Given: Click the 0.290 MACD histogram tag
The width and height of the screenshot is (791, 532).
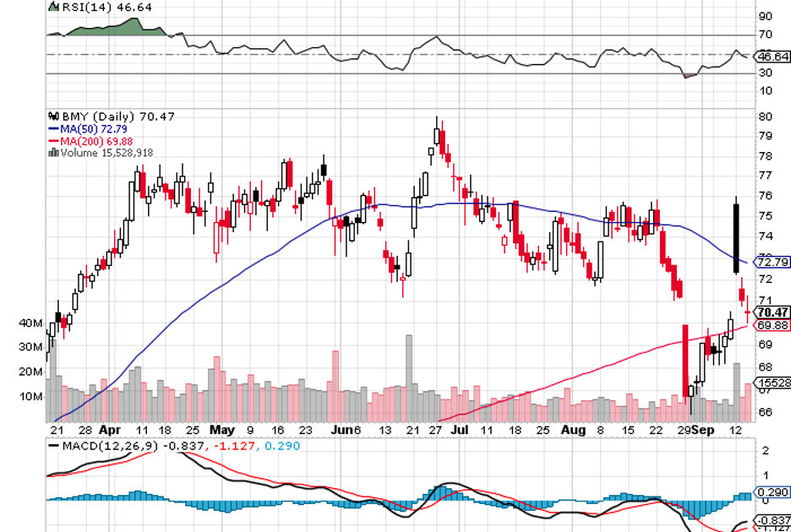Looking at the screenshot, I should click(x=773, y=491).
